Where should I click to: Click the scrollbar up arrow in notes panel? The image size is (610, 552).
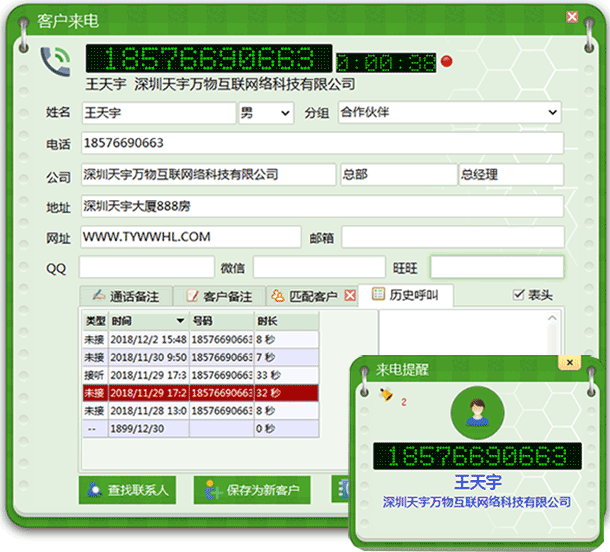point(551,319)
